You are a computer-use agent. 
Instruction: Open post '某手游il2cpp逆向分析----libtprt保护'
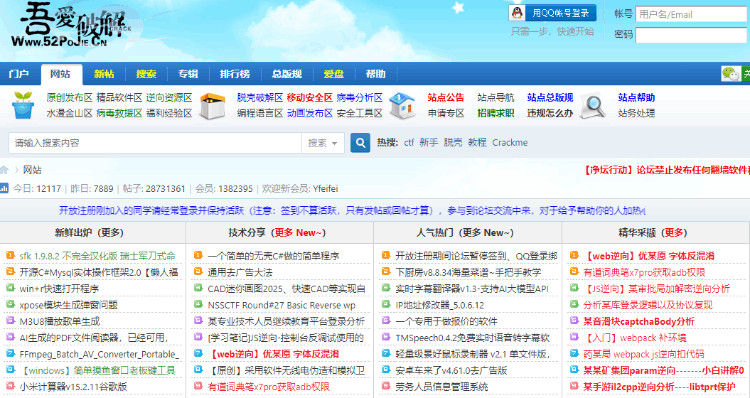(x=659, y=387)
